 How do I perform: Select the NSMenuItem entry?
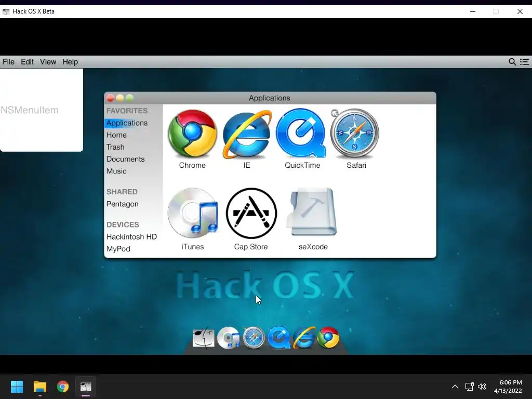[30, 110]
